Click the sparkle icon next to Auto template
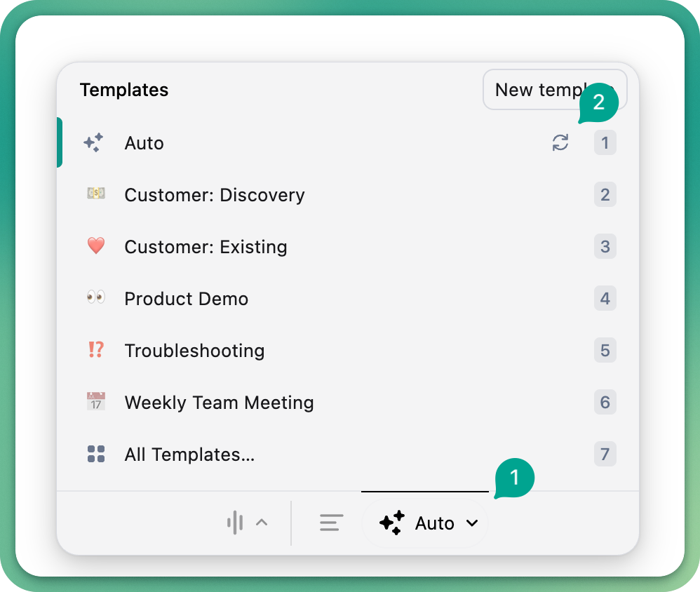Image resolution: width=700 pixels, height=592 pixels. [x=94, y=143]
